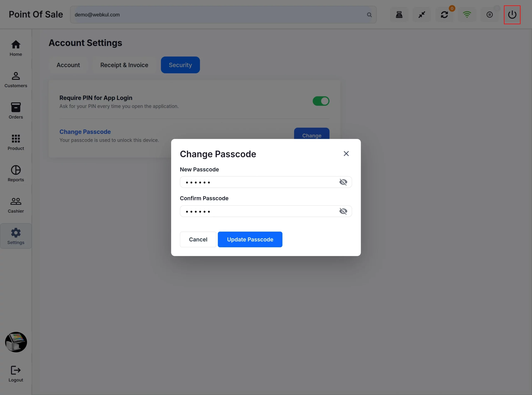Show the New Passcode characters
The height and width of the screenshot is (395, 532).
343,182
